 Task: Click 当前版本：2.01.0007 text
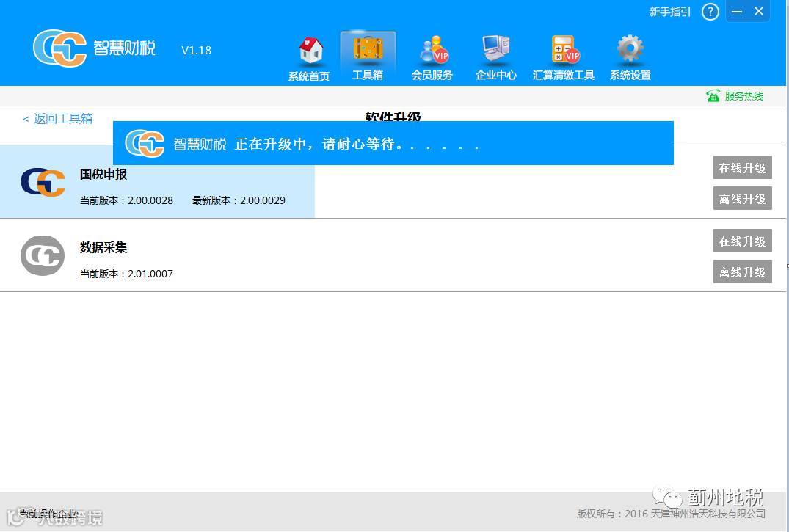(x=126, y=274)
